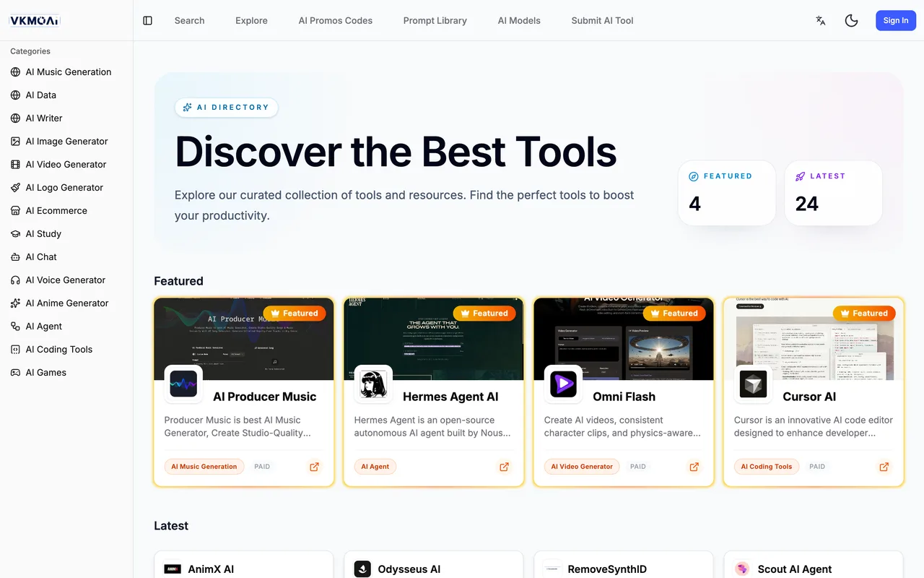
Task: Click the Cursor AI app icon
Action: click(x=753, y=384)
